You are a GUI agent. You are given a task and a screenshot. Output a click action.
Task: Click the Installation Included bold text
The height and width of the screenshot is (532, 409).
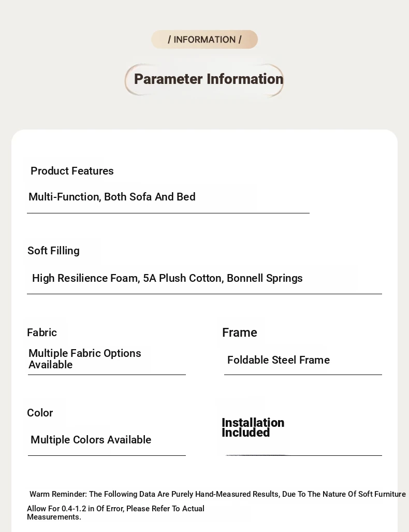click(x=253, y=427)
